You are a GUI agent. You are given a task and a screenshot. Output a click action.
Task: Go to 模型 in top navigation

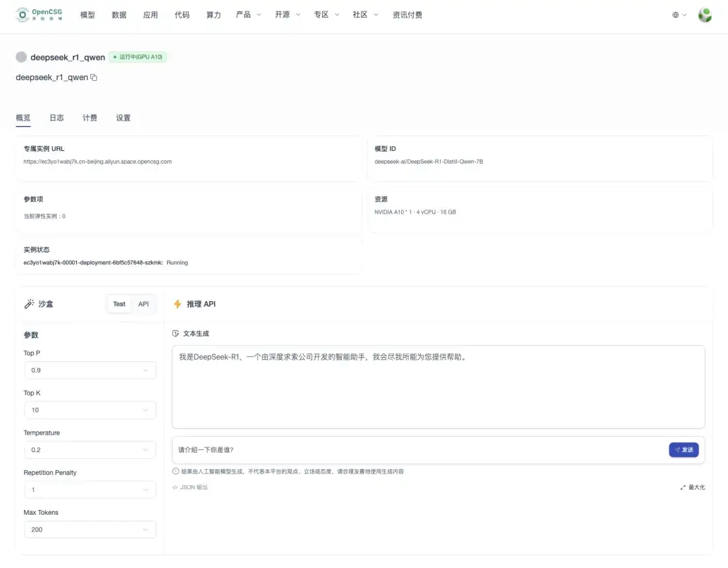[x=87, y=15]
